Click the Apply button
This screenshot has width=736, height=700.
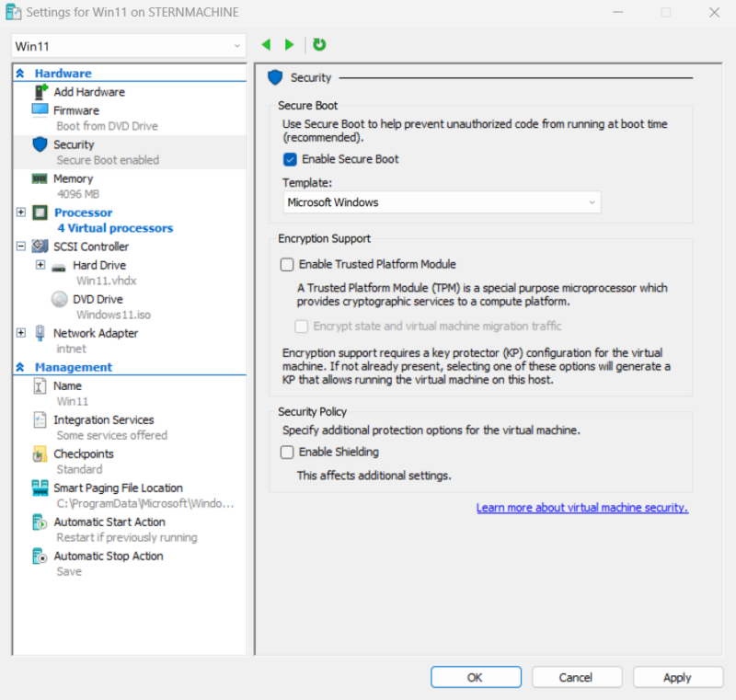coord(677,677)
